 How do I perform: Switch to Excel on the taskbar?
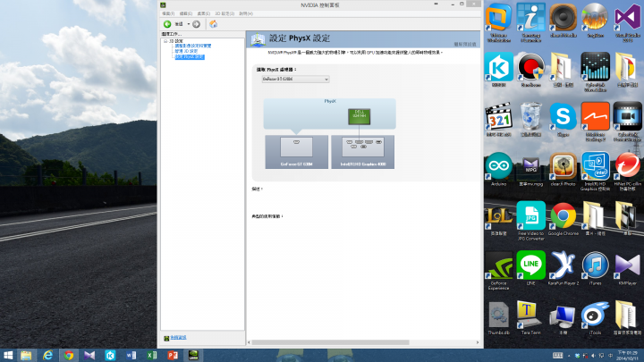152,356
